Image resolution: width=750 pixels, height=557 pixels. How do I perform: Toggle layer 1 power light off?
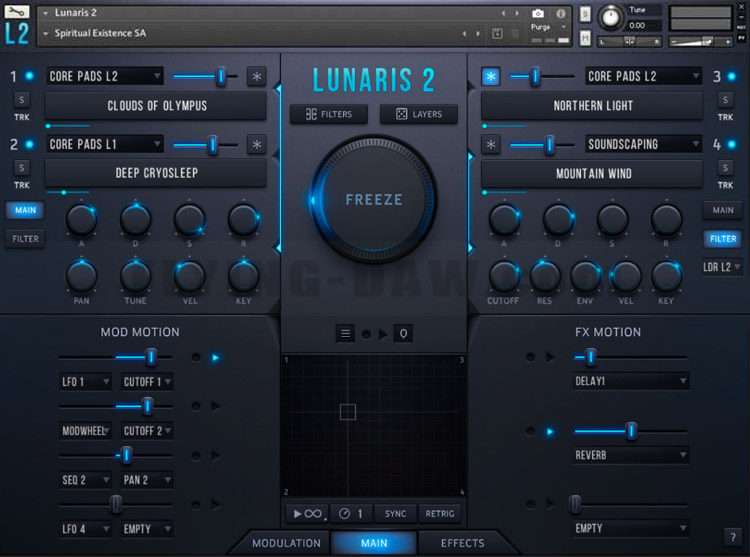(x=30, y=76)
